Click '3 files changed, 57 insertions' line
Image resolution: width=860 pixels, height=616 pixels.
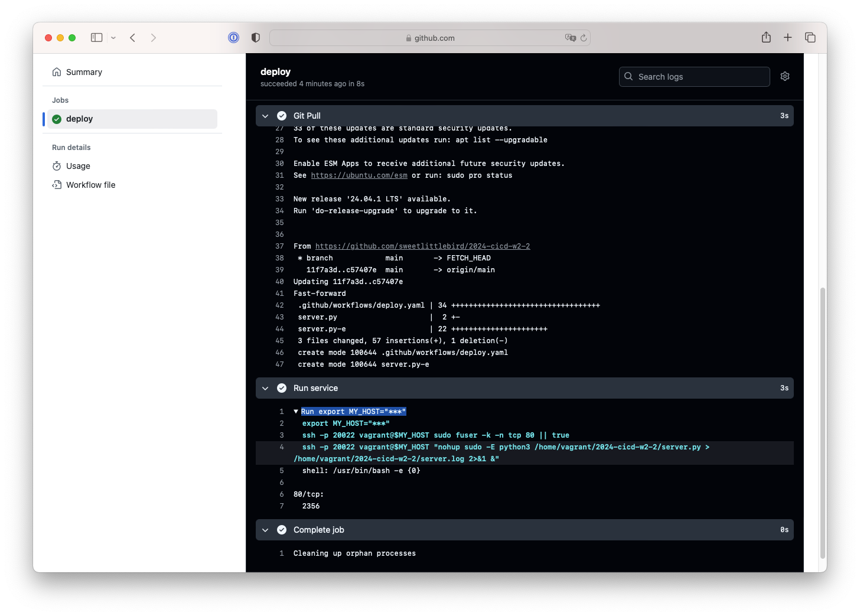tap(402, 341)
